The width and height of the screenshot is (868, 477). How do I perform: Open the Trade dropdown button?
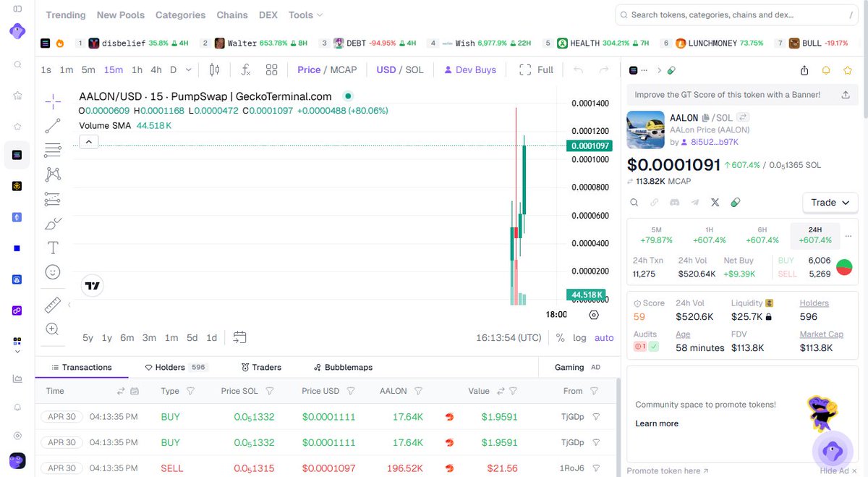coord(830,203)
